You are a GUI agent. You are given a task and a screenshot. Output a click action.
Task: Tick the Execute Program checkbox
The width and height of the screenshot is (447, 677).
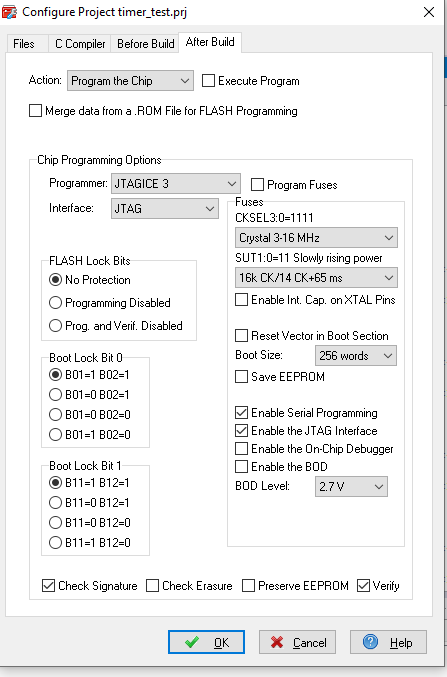tap(209, 81)
